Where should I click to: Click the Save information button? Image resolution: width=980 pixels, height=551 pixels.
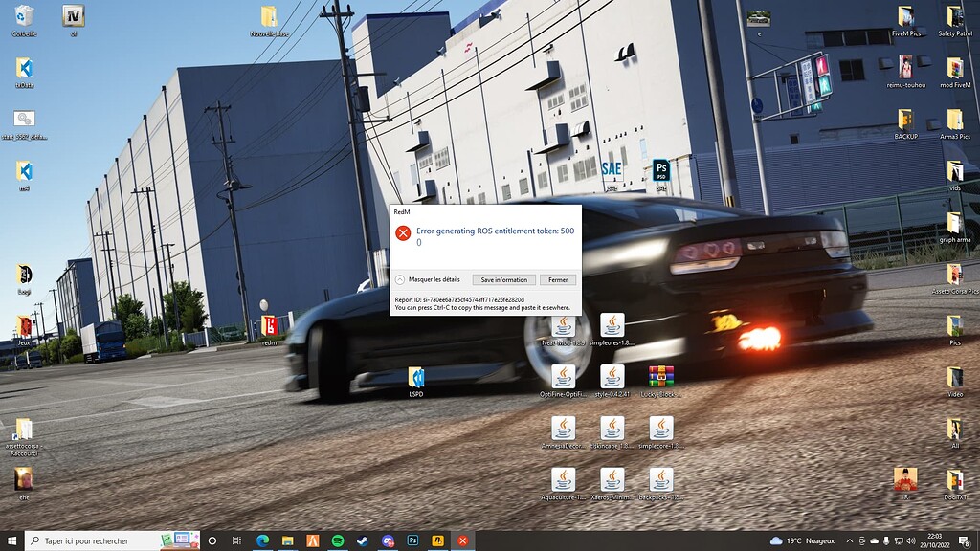(503, 280)
